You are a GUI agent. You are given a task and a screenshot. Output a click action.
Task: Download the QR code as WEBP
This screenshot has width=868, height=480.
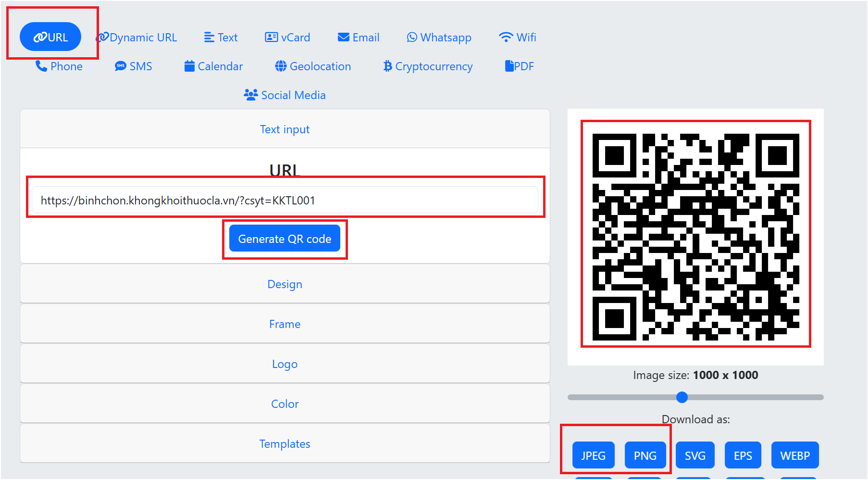(795, 455)
